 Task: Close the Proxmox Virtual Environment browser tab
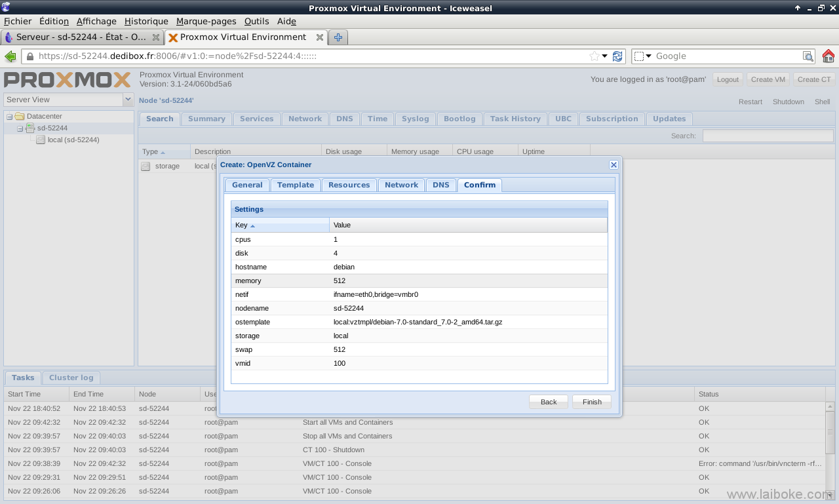click(x=320, y=37)
